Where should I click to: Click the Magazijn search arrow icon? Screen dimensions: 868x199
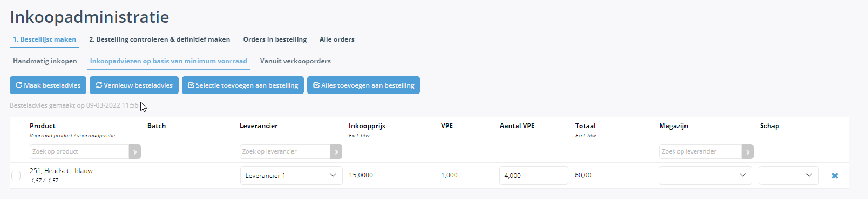pyautogui.click(x=748, y=152)
